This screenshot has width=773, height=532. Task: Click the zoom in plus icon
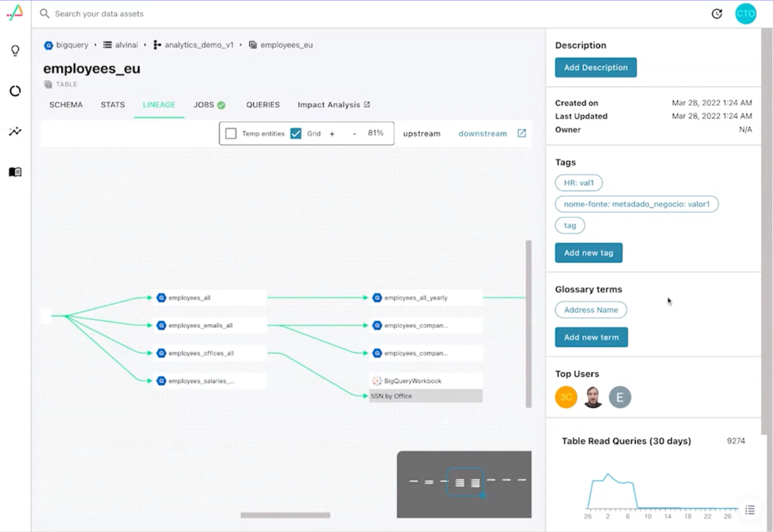pyautogui.click(x=332, y=133)
